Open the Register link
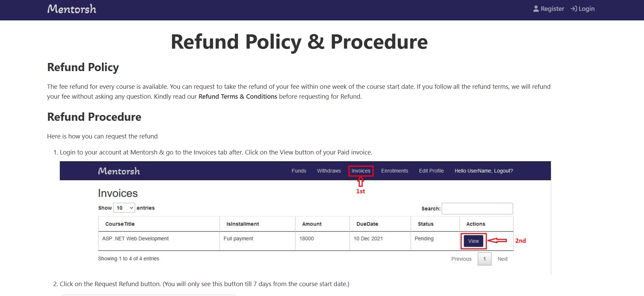This screenshot has height=296, width=644. pyautogui.click(x=552, y=9)
